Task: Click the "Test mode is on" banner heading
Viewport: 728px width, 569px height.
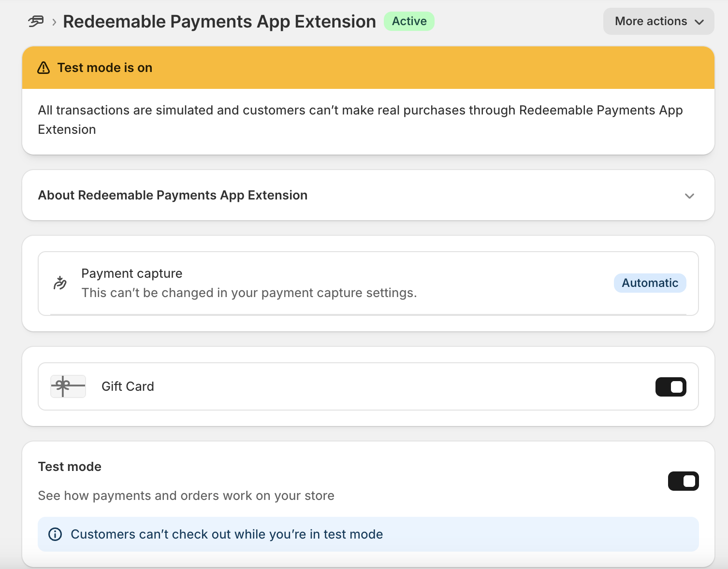Action: point(104,68)
